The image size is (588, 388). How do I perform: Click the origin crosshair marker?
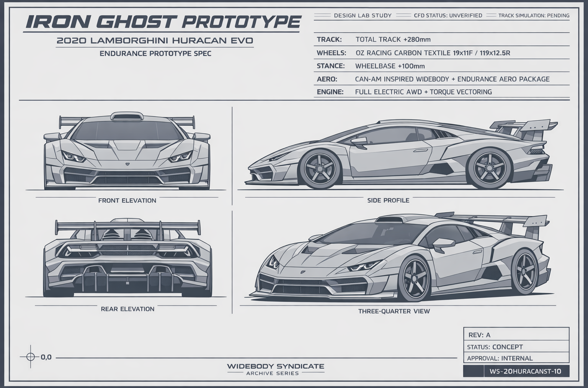(31, 357)
